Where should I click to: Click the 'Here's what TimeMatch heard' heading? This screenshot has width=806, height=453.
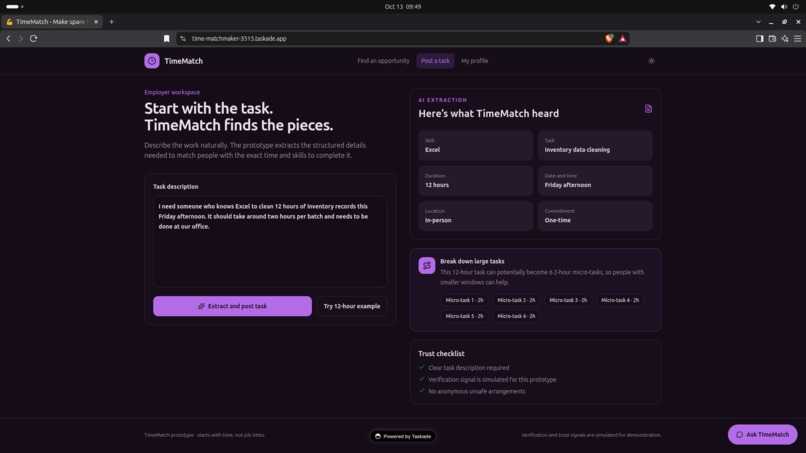coord(488,114)
